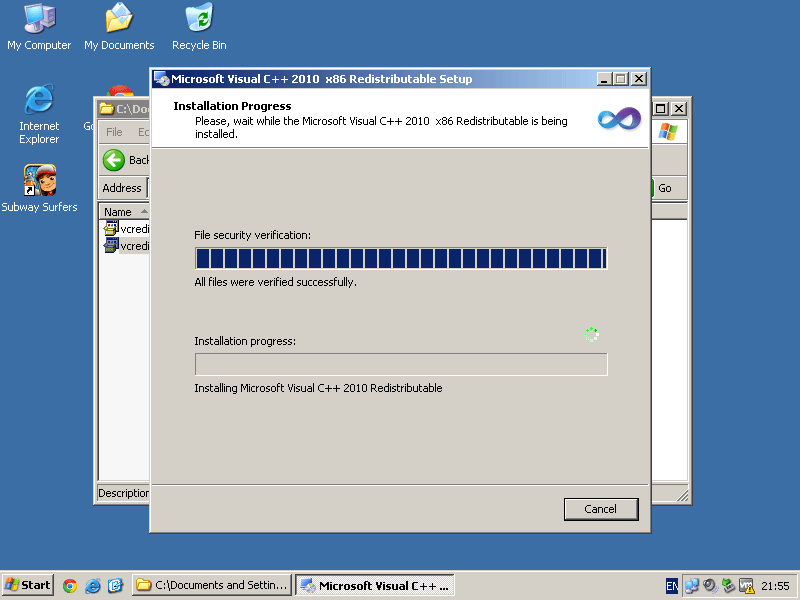Click "Installing Microsoft Visual C++ 2010 Redistributable" status
The height and width of the screenshot is (600, 800).
(318, 388)
